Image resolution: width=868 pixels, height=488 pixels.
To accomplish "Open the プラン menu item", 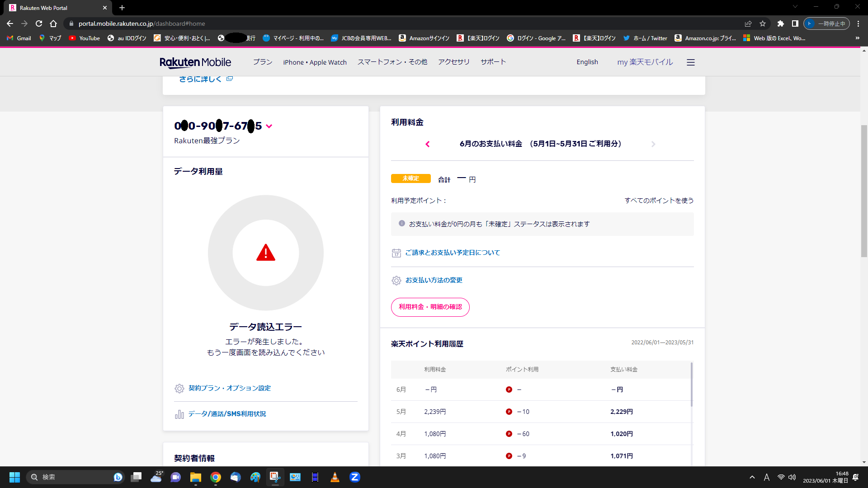I will [x=262, y=62].
